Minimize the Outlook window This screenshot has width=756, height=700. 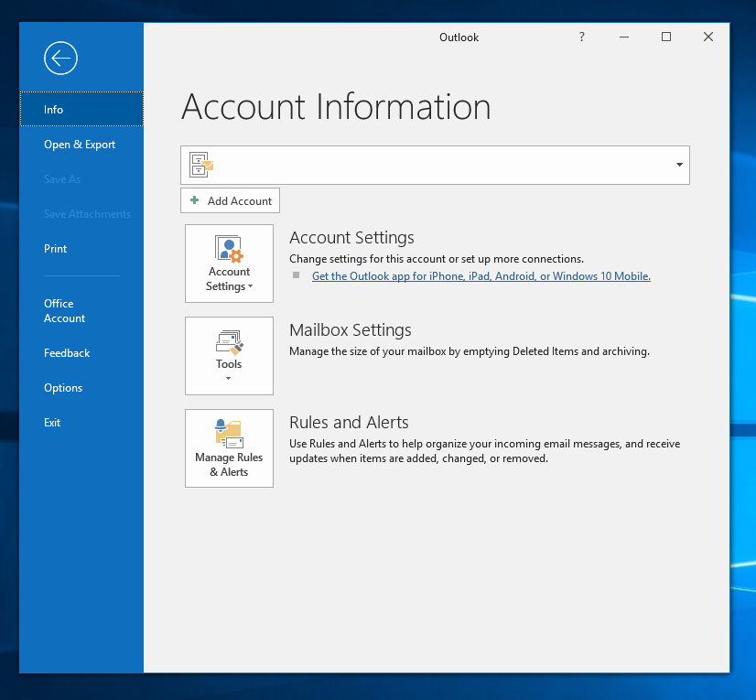tap(624, 37)
